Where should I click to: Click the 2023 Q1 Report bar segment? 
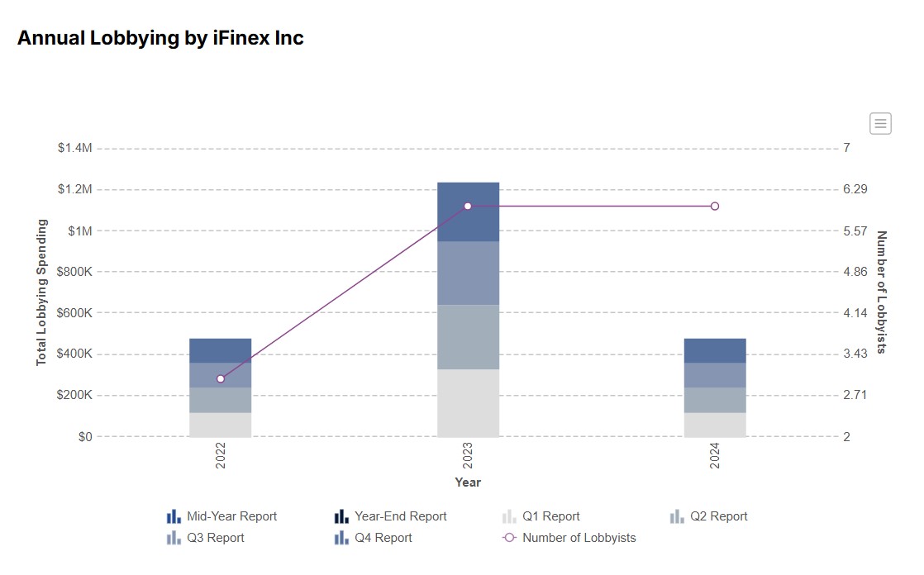(x=468, y=402)
